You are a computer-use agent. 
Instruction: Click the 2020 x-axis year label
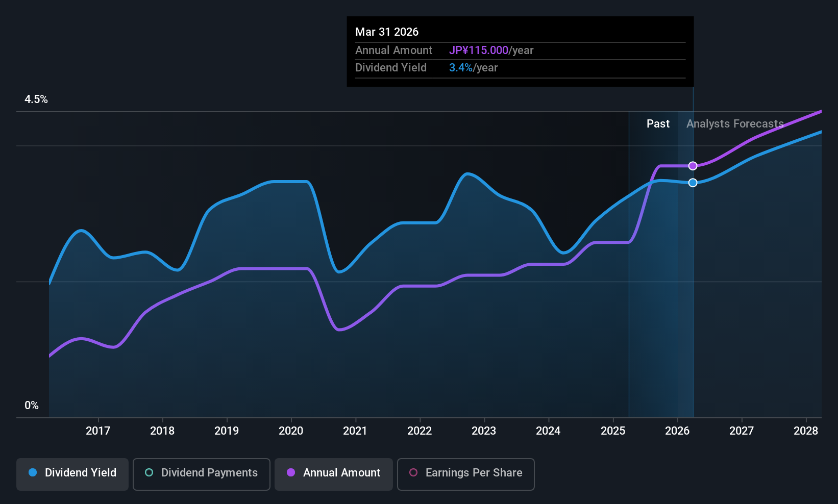(291, 431)
